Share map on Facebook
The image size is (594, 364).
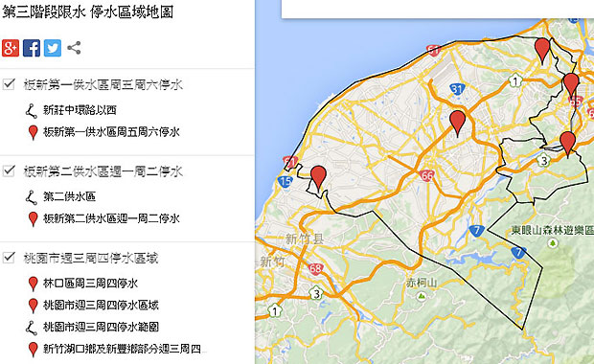tap(32, 48)
